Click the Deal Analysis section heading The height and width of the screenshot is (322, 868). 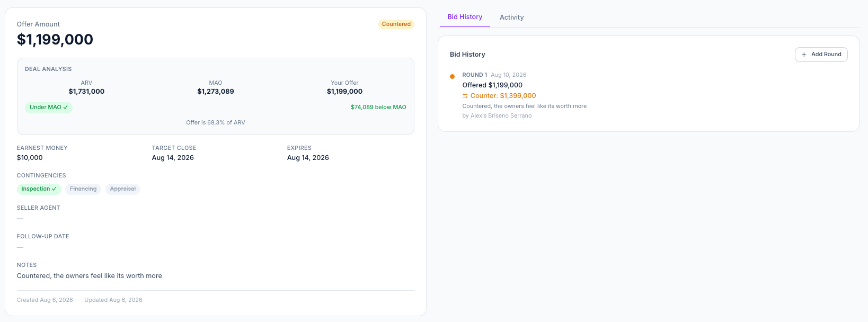click(48, 69)
